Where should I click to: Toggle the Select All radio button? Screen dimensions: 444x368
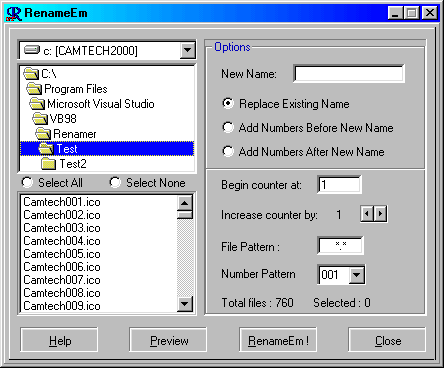tap(27, 182)
